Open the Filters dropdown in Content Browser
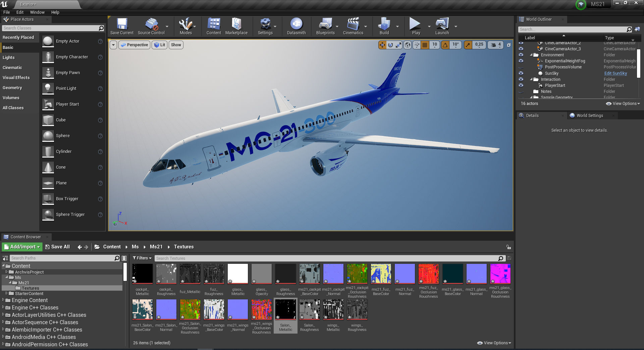This screenshot has width=644, height=350. [142, 258]
